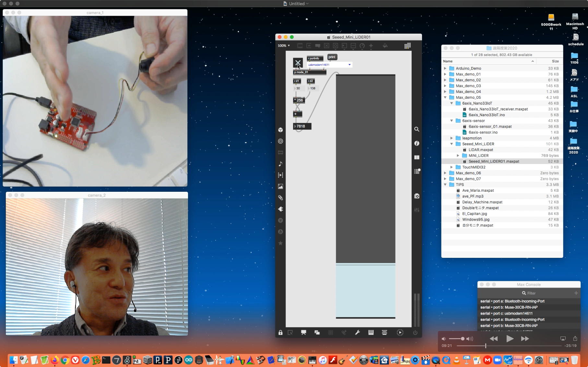588x367 pixels.
Task: Open the Clippings paperclip icon
Action: click(x=280, y=198)
